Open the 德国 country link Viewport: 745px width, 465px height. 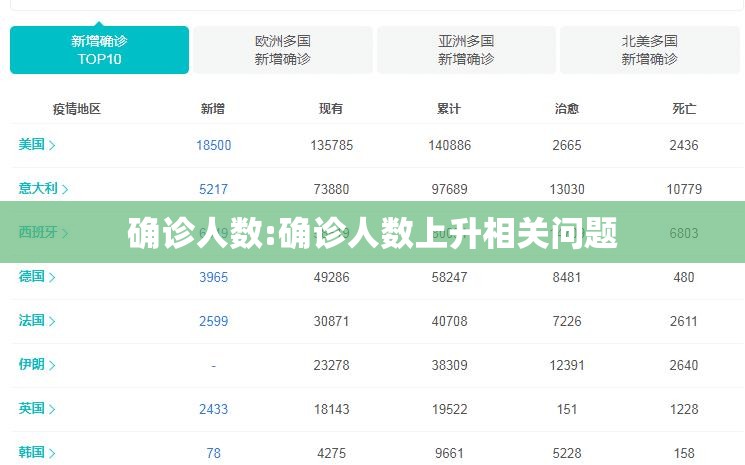[x=31, y=276]
